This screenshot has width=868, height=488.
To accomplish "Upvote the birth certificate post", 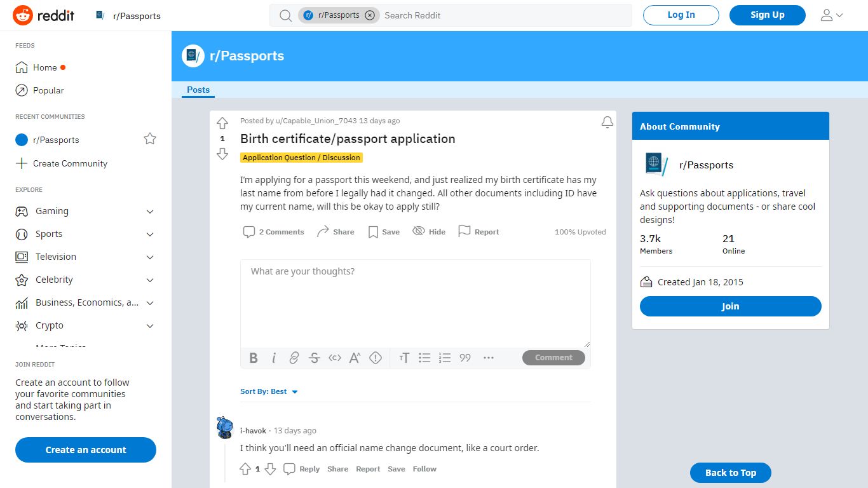I will click(222, 123).
